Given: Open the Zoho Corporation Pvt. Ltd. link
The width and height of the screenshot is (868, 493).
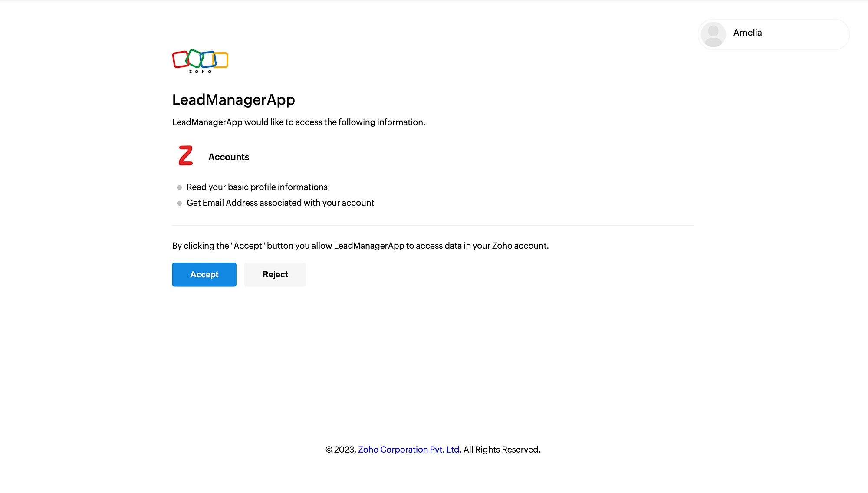Looking at the screenshot, I should [410, 450].
